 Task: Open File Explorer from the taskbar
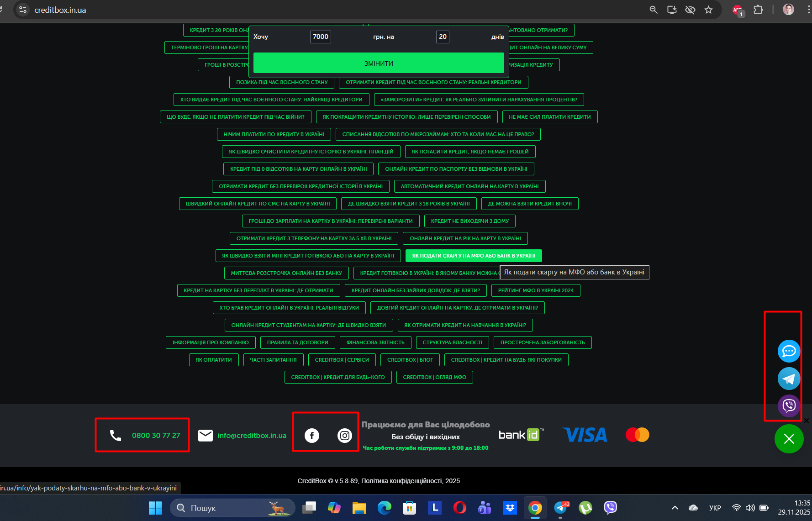pyautogui.click(x=359, y=508)
